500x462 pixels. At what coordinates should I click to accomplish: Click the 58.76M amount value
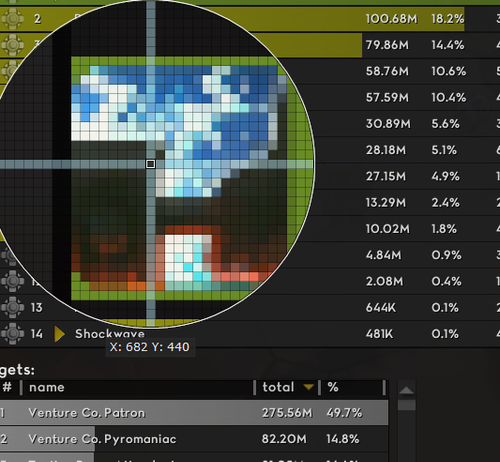click(x=387, y=71)
